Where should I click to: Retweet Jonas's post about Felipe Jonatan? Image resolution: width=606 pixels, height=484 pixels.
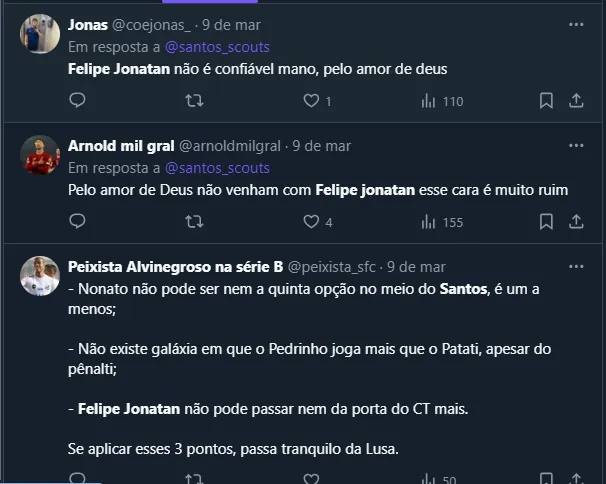[x=195, y=100]
